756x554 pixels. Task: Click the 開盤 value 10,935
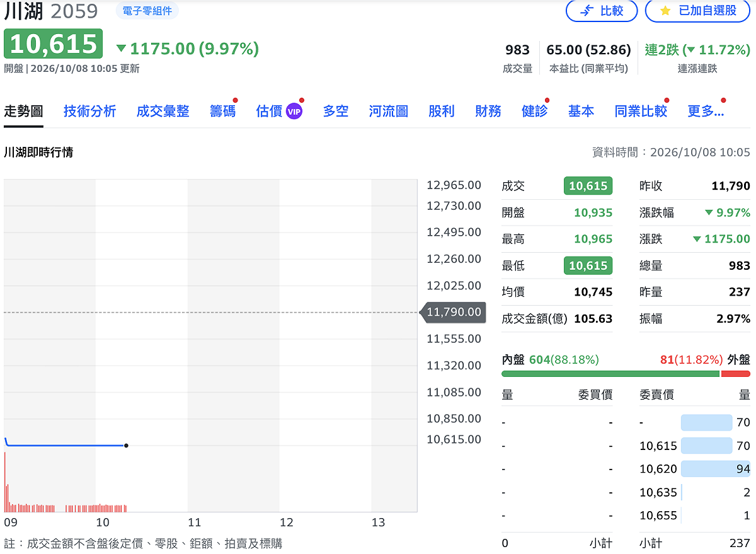coord(593,212)
